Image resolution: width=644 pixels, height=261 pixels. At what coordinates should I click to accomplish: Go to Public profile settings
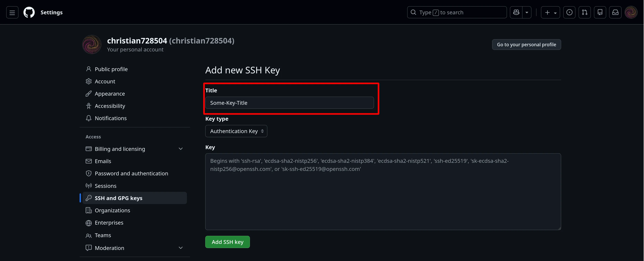[111, 69]
